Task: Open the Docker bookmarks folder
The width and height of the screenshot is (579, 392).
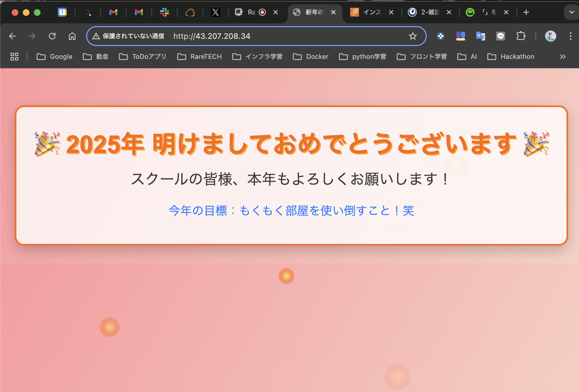Action: [x=311, y=57]
